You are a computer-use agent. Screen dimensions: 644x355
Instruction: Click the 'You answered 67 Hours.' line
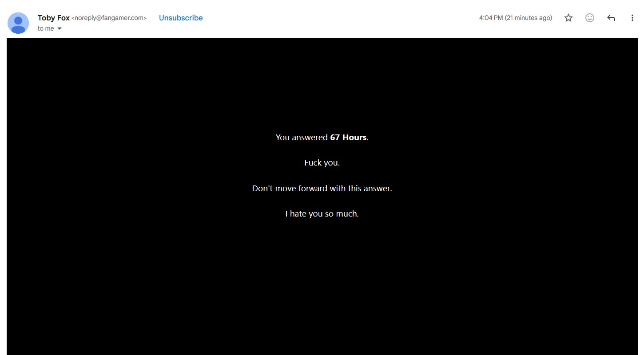[322, 138]
